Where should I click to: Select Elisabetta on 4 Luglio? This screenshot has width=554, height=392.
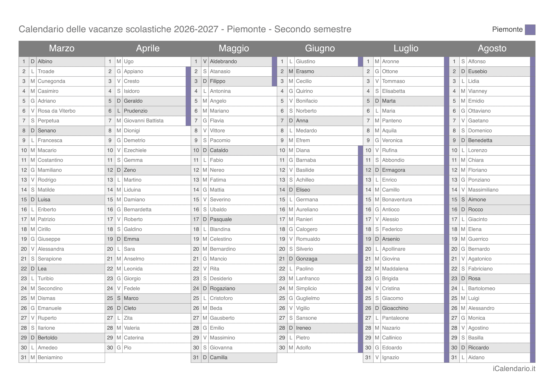[x=394, y=91]
